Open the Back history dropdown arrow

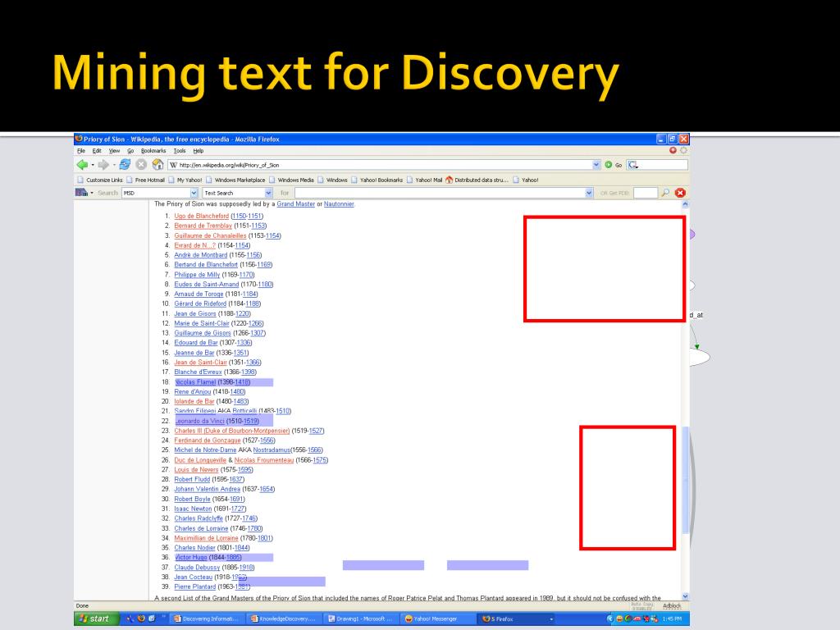(93, 165)
